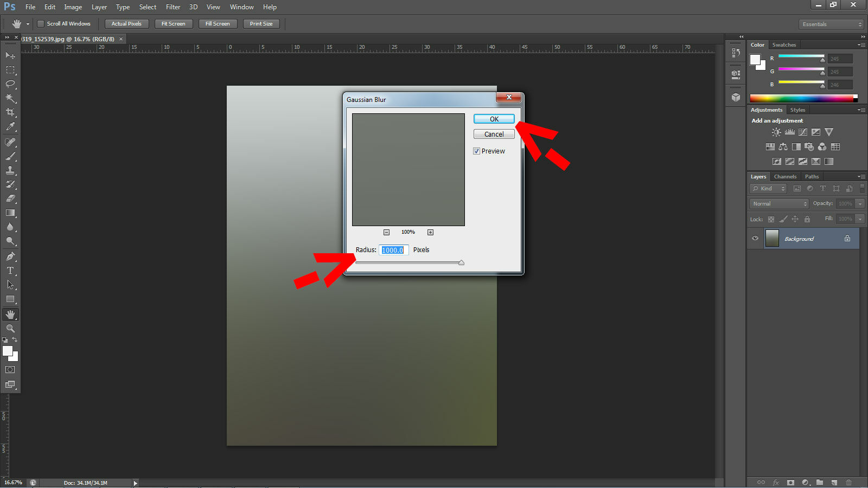Screen dimensions: 868x488
Task: Select the Lasso tool
Action: (x=10, y=84)
